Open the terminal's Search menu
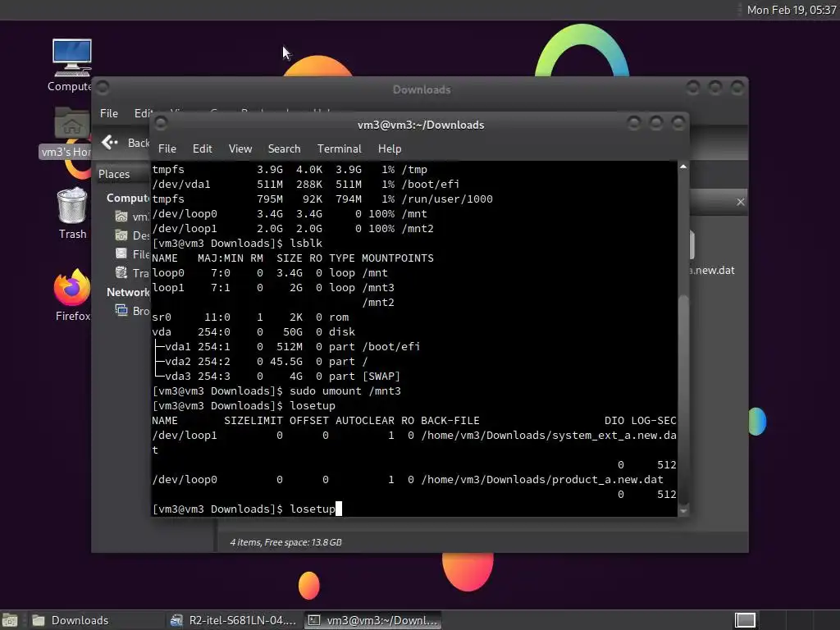 click(284, 148)
